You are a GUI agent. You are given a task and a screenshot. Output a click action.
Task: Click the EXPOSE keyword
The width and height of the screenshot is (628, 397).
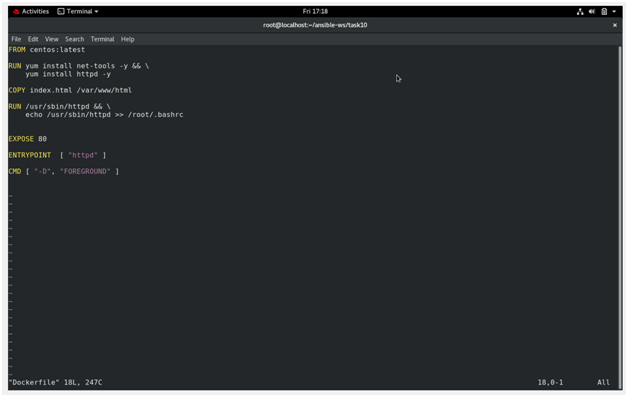(21, 139)
